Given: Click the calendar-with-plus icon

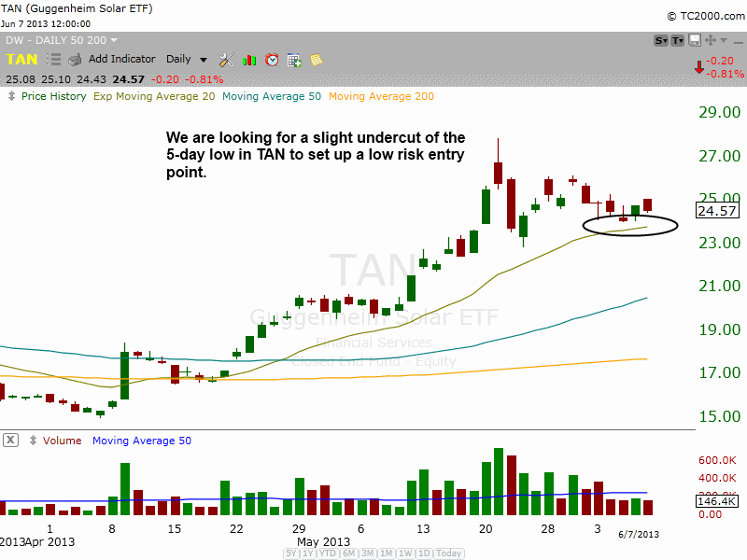Looking at the screenshot, I should [x=294, y=60].
